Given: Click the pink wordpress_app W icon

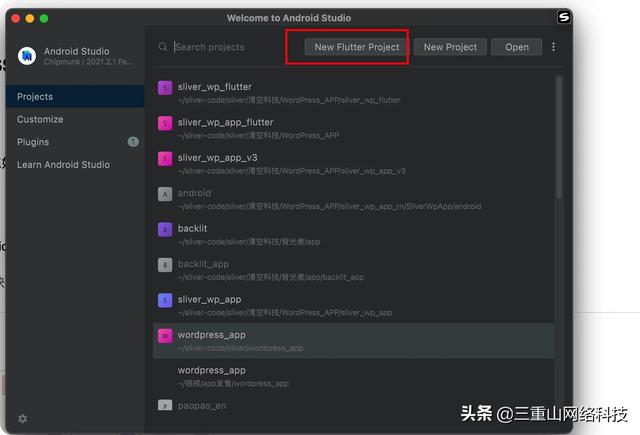Looking at the screenshot, I should point(165,336).
